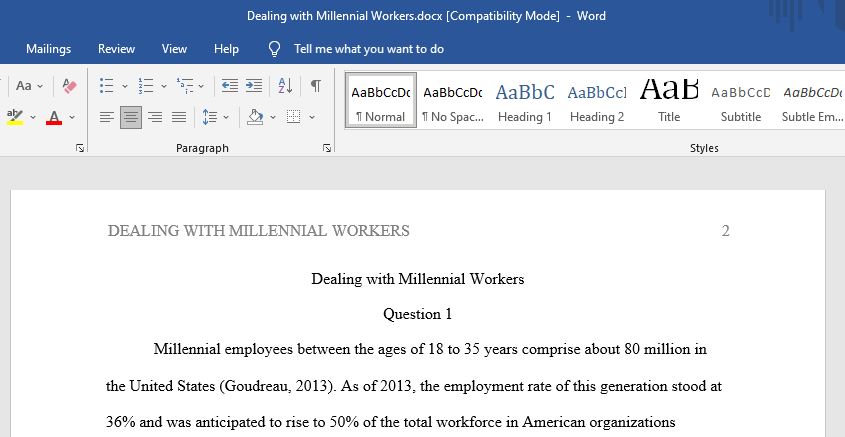Click the centered title Dealing with Millennial Workers
Screen dimensions: 845x437
pos(418,279)
